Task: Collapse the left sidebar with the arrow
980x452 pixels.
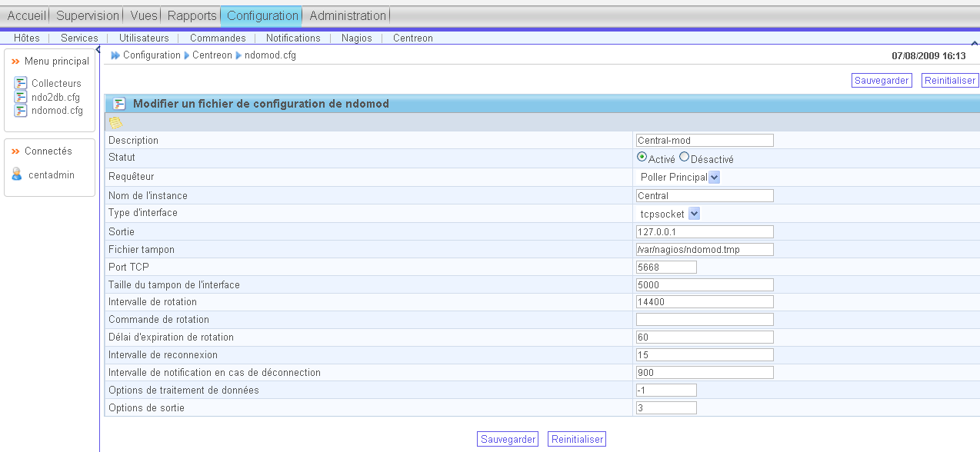Action: (98, 50)
